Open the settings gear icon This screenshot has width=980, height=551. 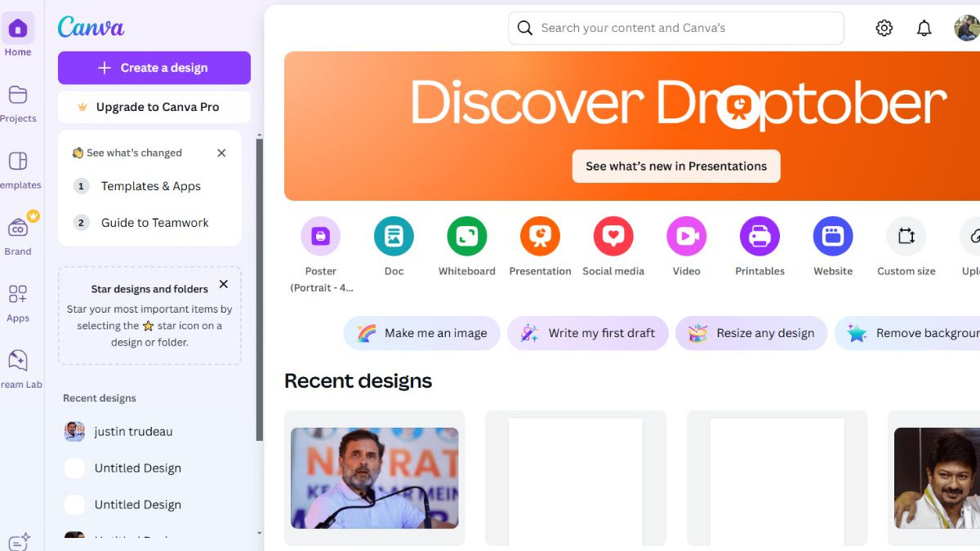click(884, 29)
